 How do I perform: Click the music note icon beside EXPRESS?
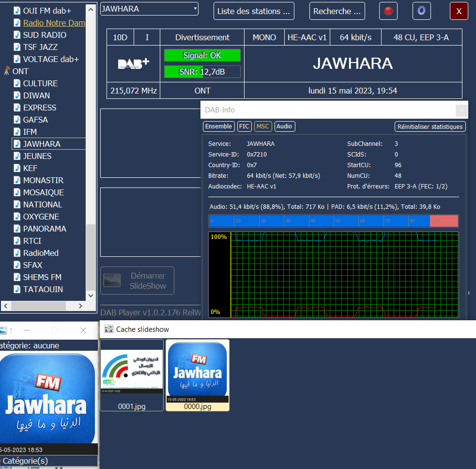coord(17,108)
